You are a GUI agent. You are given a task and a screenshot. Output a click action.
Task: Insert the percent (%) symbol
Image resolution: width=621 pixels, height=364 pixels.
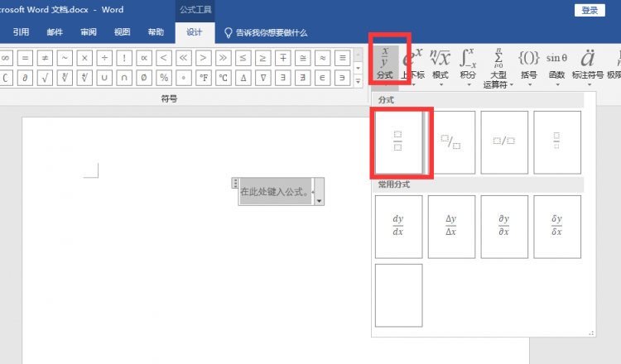point(164,78)
